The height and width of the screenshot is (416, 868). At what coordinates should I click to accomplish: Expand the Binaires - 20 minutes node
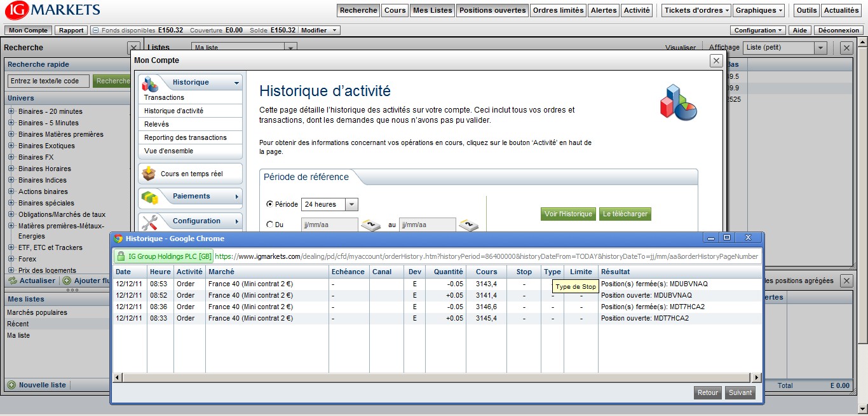click(x=11, y=111)
